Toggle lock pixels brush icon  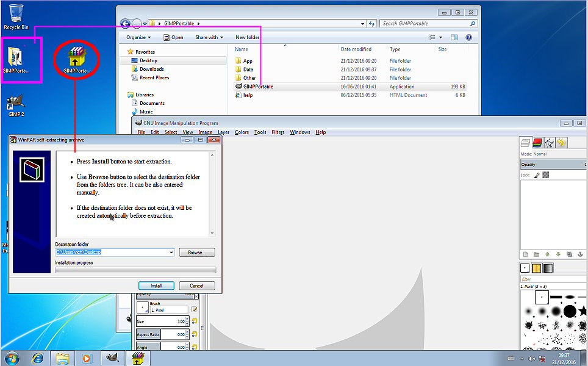tap(537, 175)
